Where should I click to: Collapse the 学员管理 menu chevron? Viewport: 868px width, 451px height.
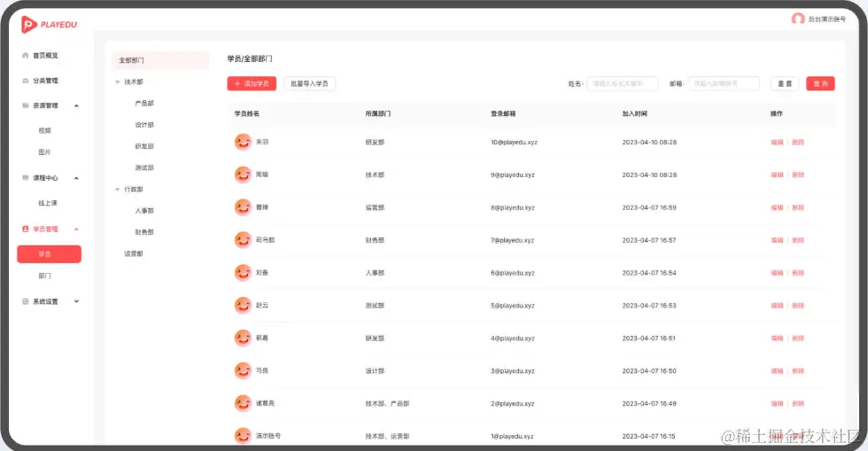76,229
